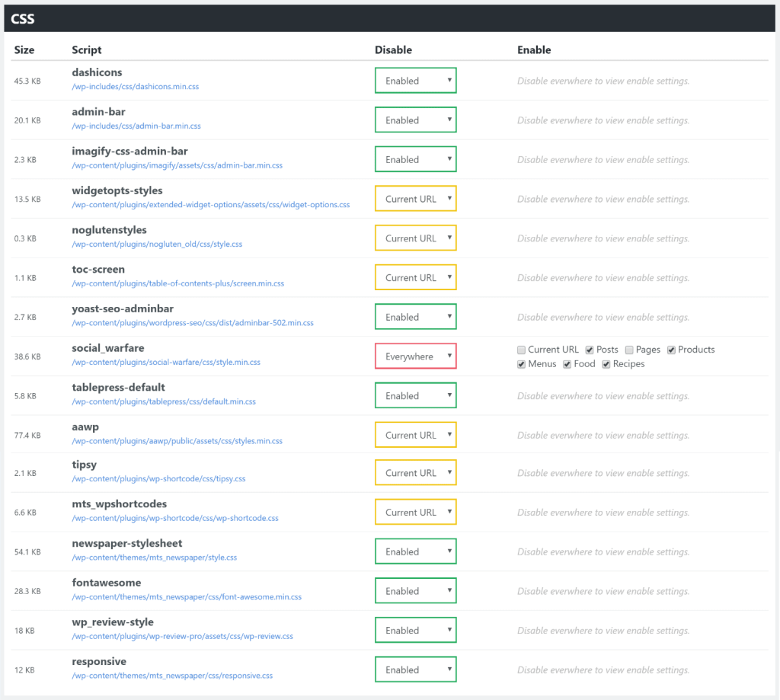Viewport: 780px width, 700px height.
Task: Select the social_warfare script name
Action: tap(108, 348)
